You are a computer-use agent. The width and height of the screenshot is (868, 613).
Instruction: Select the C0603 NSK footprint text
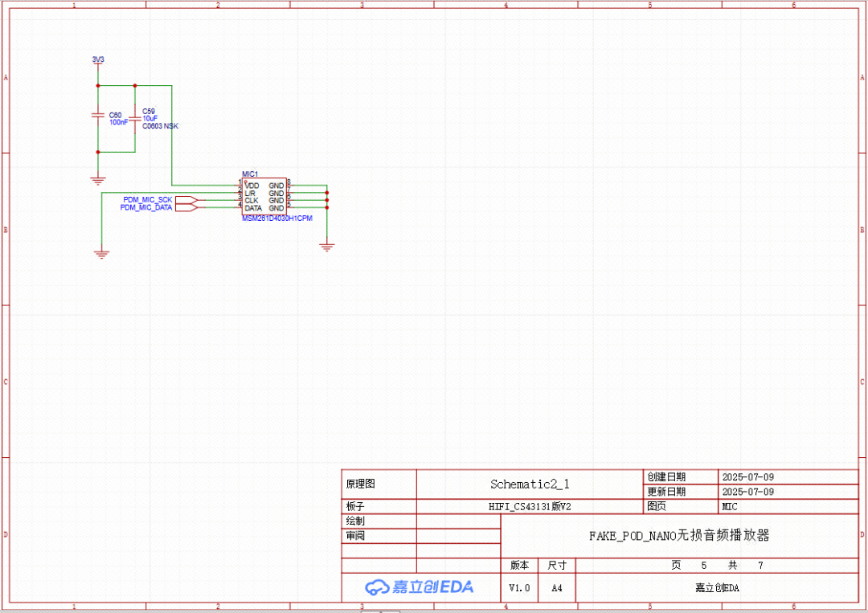pos(160,126)
